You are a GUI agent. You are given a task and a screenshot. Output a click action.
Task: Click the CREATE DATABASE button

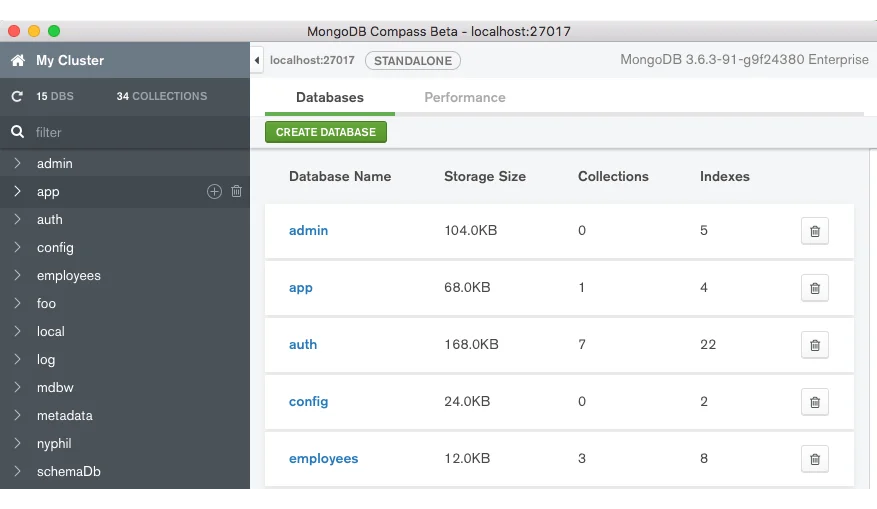326,132
